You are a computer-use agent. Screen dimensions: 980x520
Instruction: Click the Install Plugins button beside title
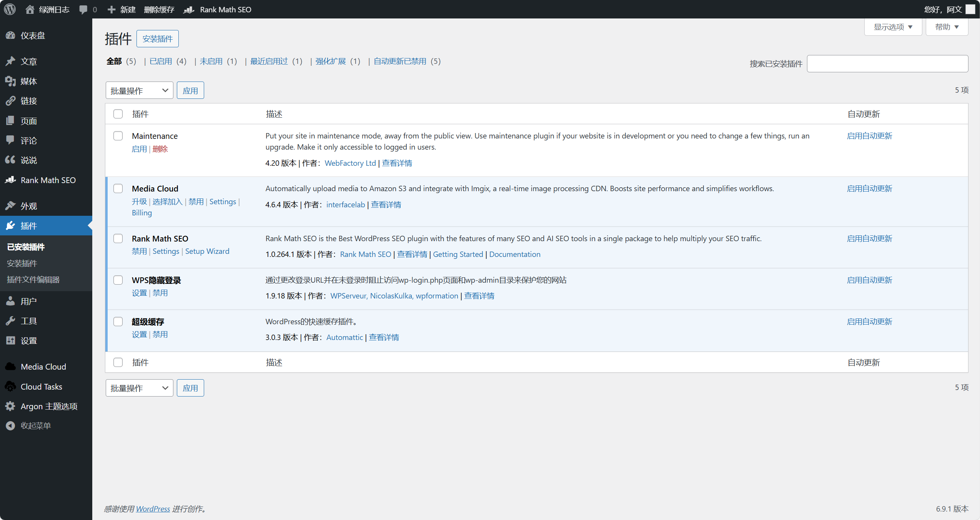pos(157,39)
